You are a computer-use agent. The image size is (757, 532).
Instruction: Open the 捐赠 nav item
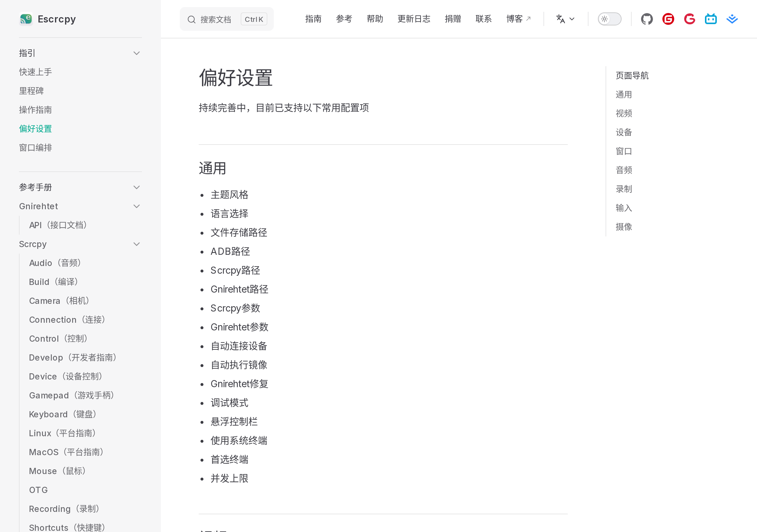point(453,19)
